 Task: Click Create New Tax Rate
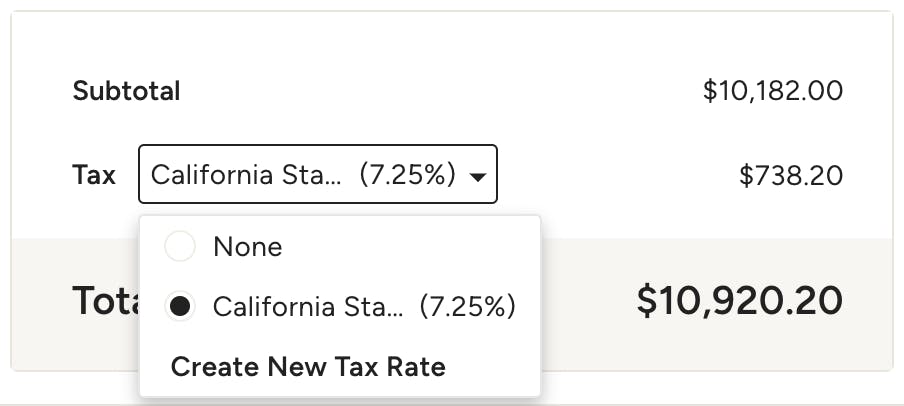click(308, 367)
